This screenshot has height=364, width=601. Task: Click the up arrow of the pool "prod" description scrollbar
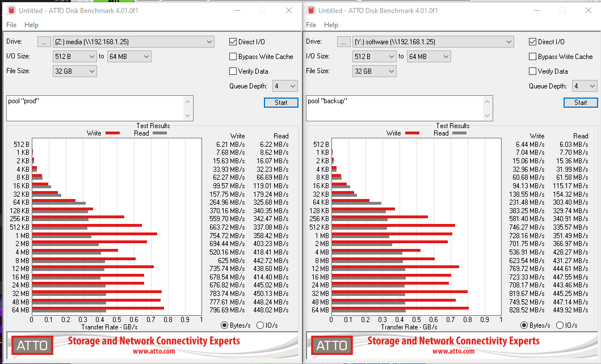[x=187, y=101]
